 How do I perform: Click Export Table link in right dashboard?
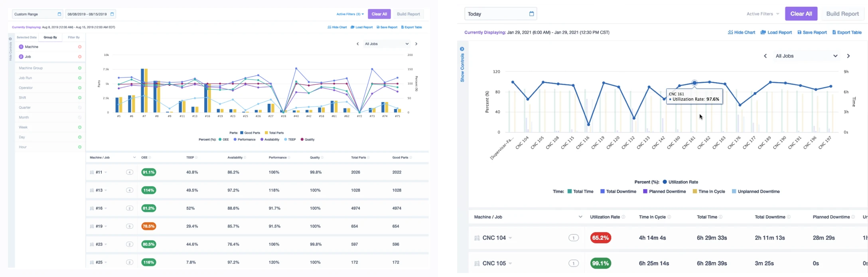847,32
